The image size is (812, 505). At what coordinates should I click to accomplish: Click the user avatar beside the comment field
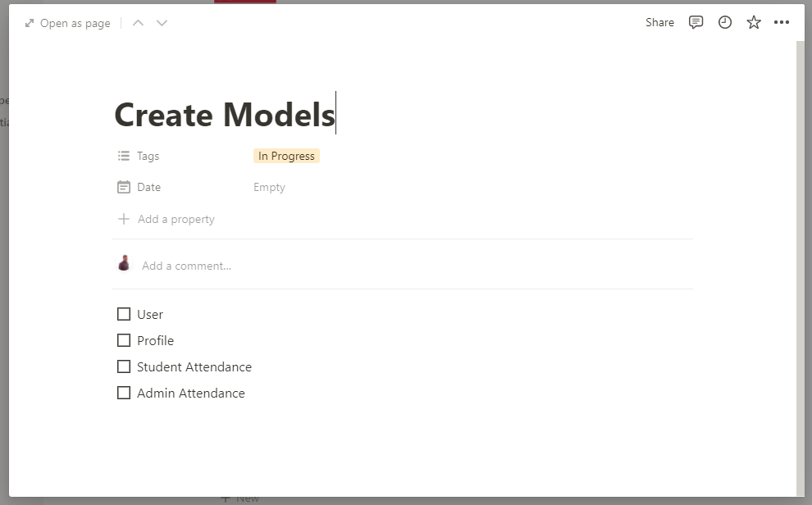(124, 263)
